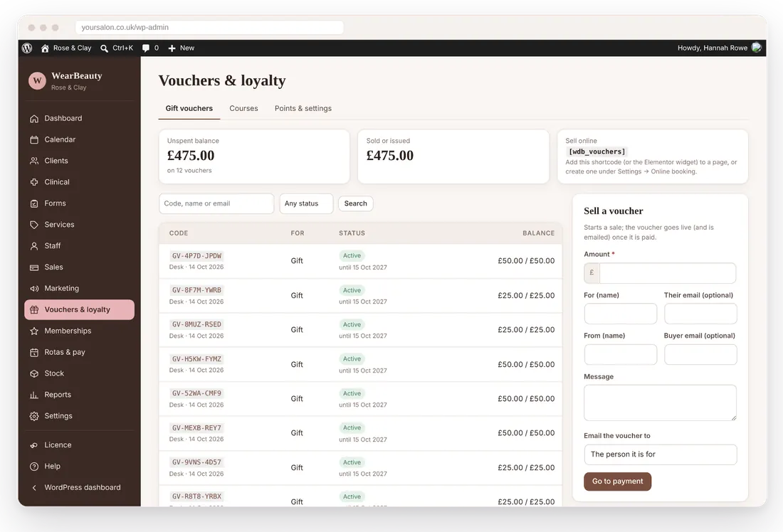Click the Marketing megaphone icon
This screenshot has height=532, width=783.
[34, 289]
